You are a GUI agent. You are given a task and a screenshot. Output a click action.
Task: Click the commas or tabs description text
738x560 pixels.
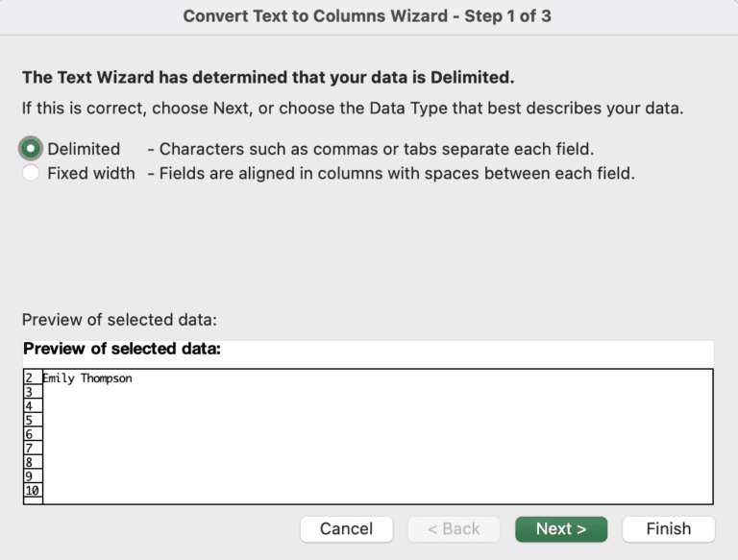377,149
